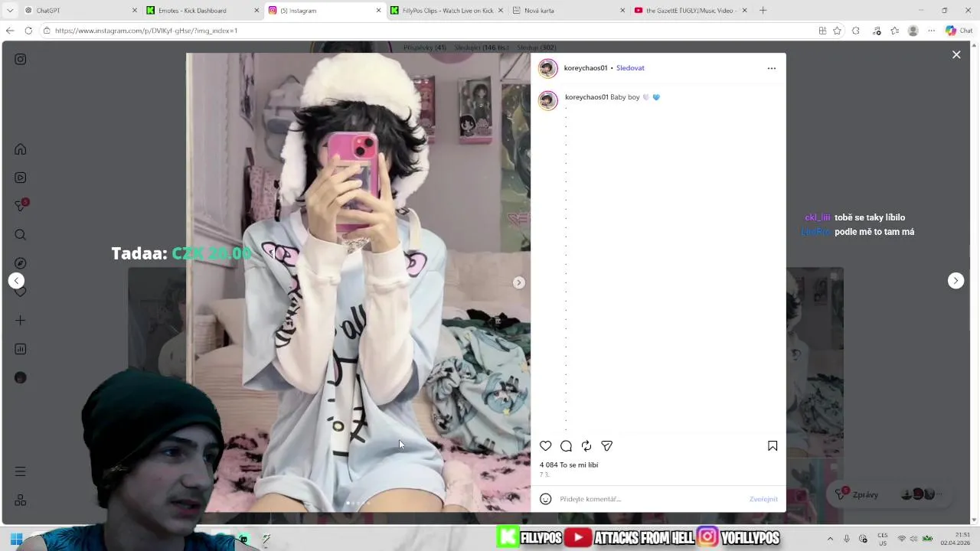Screen dimensions: 980x551
Task: Focus the 'Přidejte komentář' field
Action: click(651, 499)
